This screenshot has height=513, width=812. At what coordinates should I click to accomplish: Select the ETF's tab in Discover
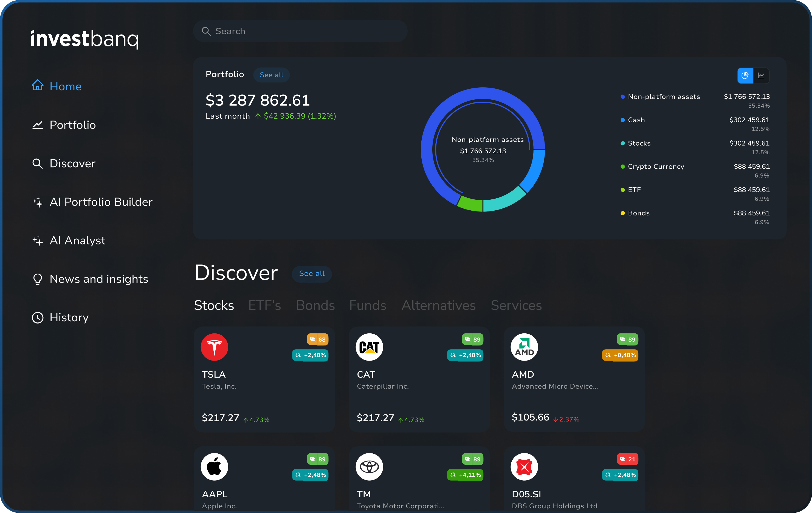(x=265, y=305)
